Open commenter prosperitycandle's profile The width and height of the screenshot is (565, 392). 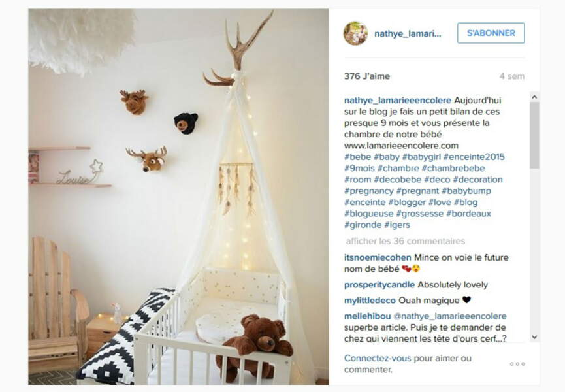coord(379,285)
